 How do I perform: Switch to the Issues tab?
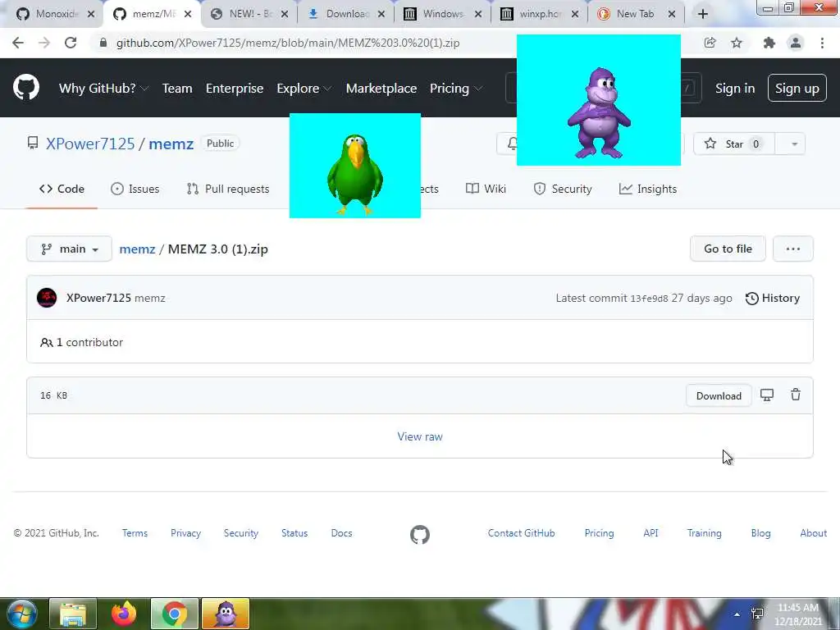[135, 189]
